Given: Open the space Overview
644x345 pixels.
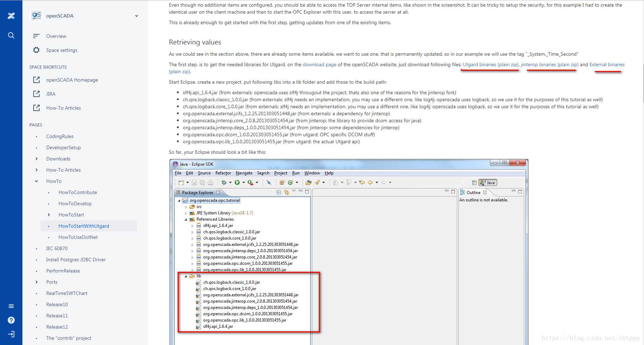Looking at the screenshot, I should pos(56,36).
